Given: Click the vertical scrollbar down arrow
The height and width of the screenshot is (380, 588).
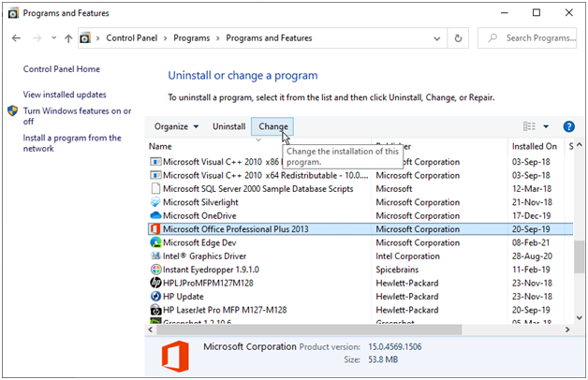Looking at the screenshot, I should (580, 317).
